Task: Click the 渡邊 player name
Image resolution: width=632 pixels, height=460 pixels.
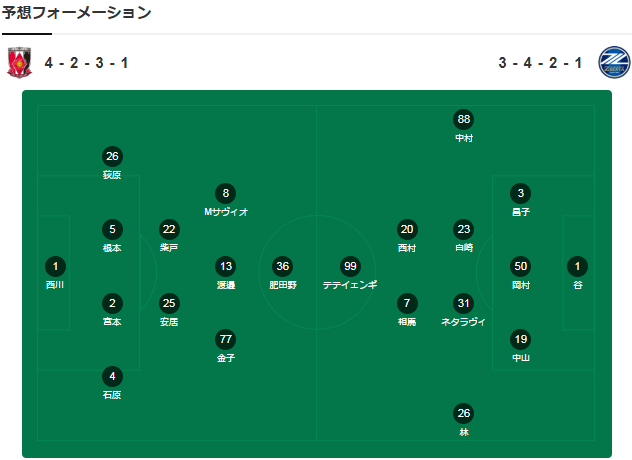Action: pyautogui.click(x=226, y=285)
